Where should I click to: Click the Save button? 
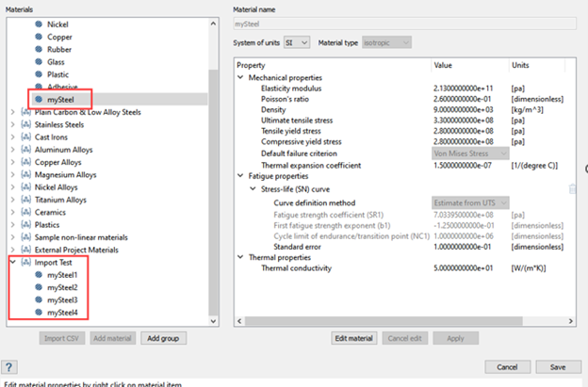pos(558,367)
